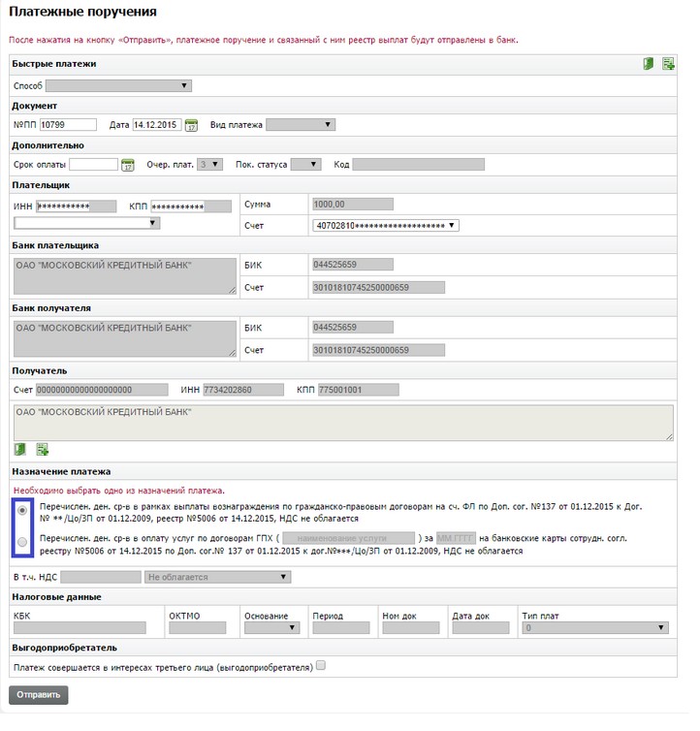700x731 pixels.
Task: Open the calendar icon next to Дата
Action: pos(191,125)
